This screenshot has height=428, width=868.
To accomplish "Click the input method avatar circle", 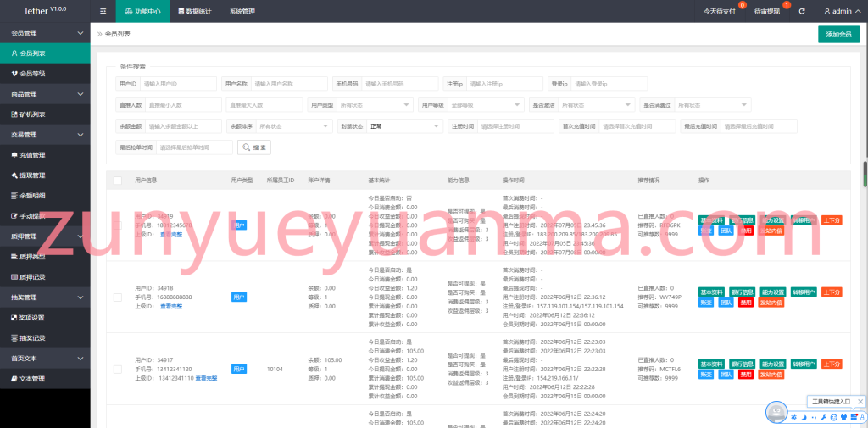I will pos(776,411).
